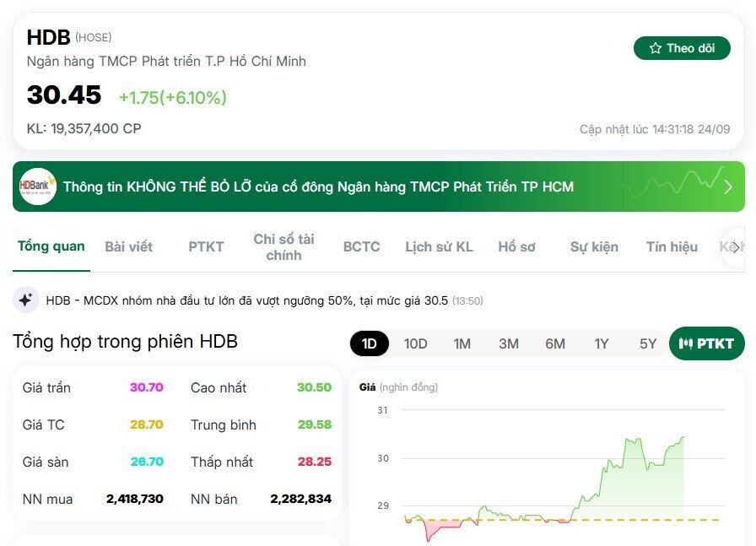Click the star icon in the Theo dõi button

[x=653, y=48]
